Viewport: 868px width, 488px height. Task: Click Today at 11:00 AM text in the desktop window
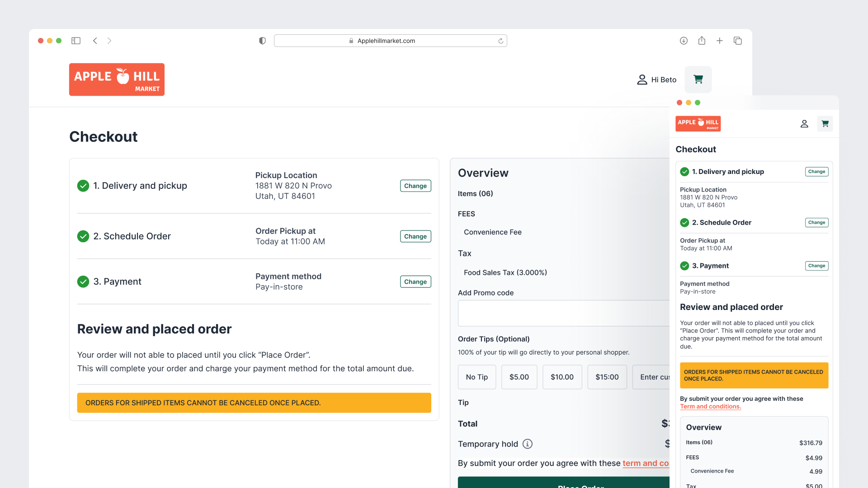pos(290,241)
